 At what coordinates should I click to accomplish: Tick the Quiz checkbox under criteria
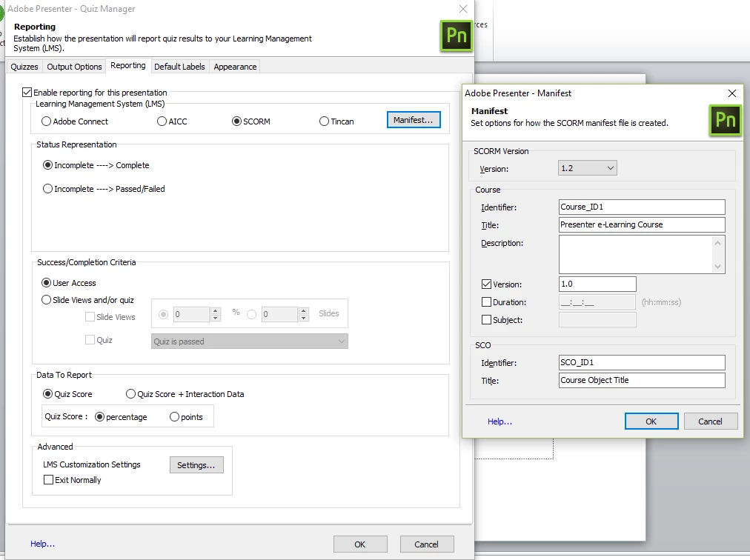90,339
